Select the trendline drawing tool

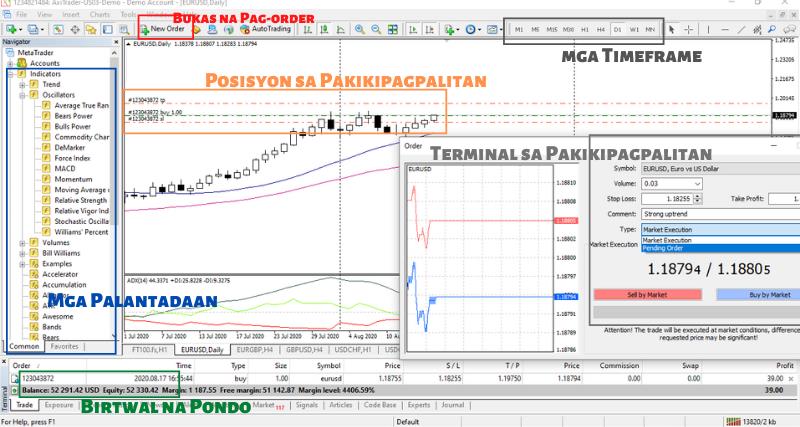pyautogui.click(x=741, y=30)
